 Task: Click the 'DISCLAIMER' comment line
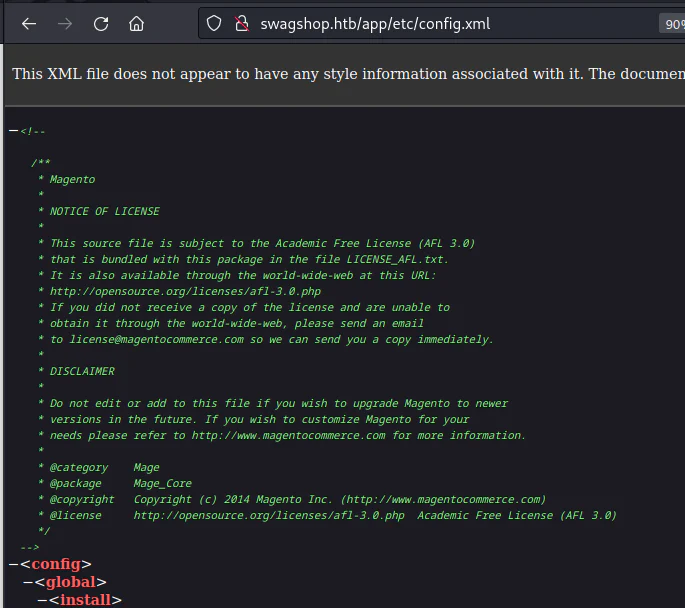pos(76,371)
